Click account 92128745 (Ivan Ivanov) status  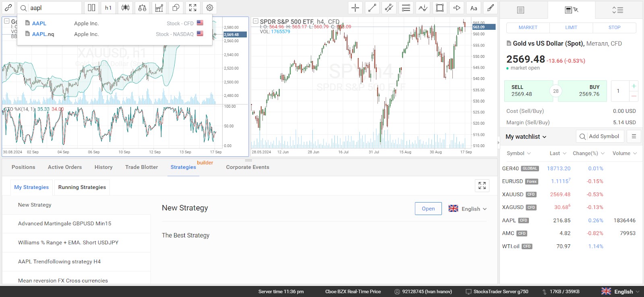[423, 291]
